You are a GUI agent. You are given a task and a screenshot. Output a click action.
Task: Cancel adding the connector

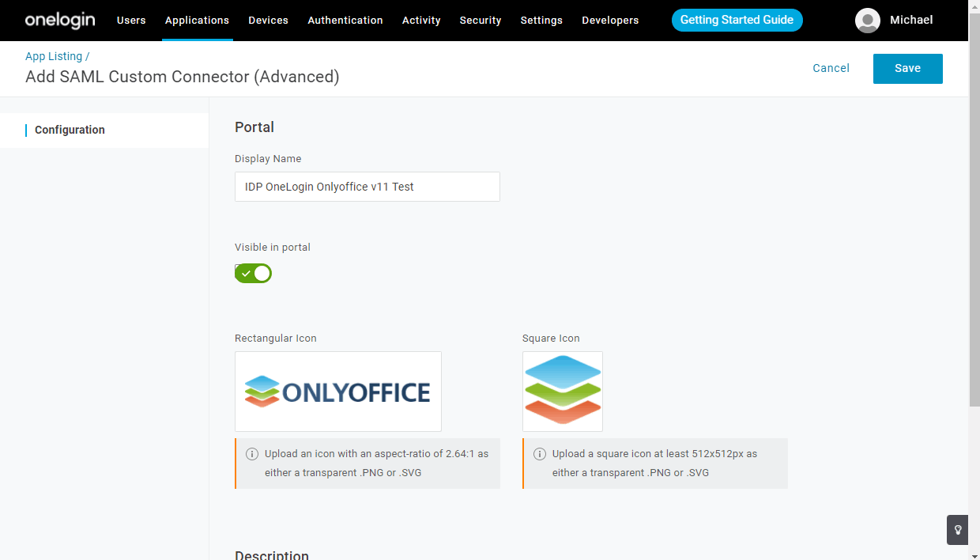[x=831, y=68]
